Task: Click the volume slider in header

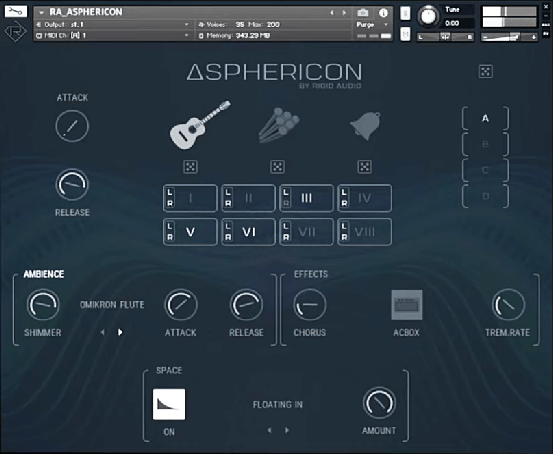Action: [510, 37]
